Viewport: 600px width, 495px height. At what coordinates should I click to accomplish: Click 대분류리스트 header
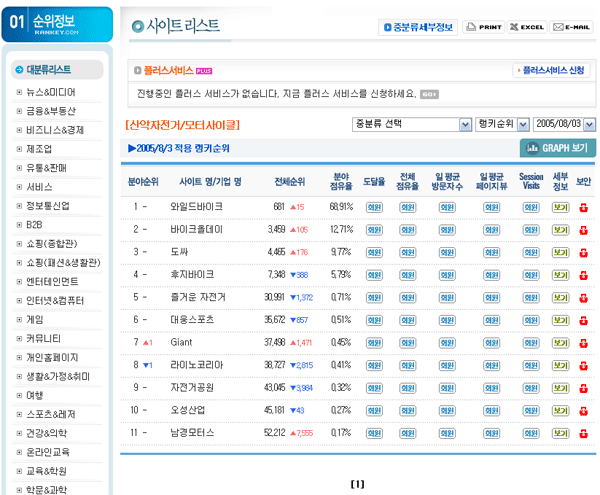pos(57,70)
